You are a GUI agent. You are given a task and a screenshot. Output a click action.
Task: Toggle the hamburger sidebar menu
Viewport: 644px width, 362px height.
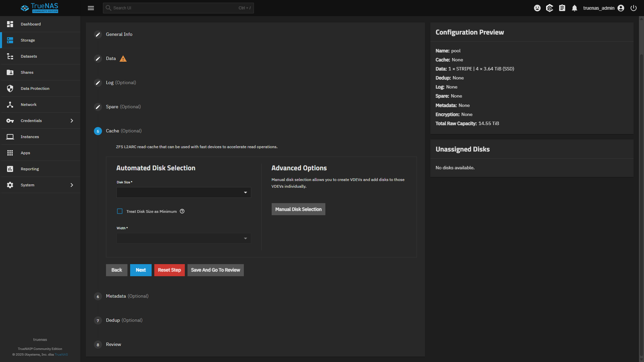(91, 8)
